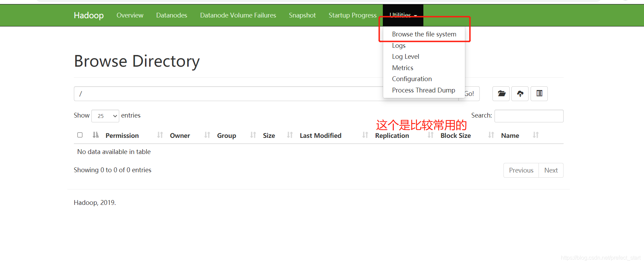
Task: Open the Show entries count dropdown
Action: [x=105, y=116]
